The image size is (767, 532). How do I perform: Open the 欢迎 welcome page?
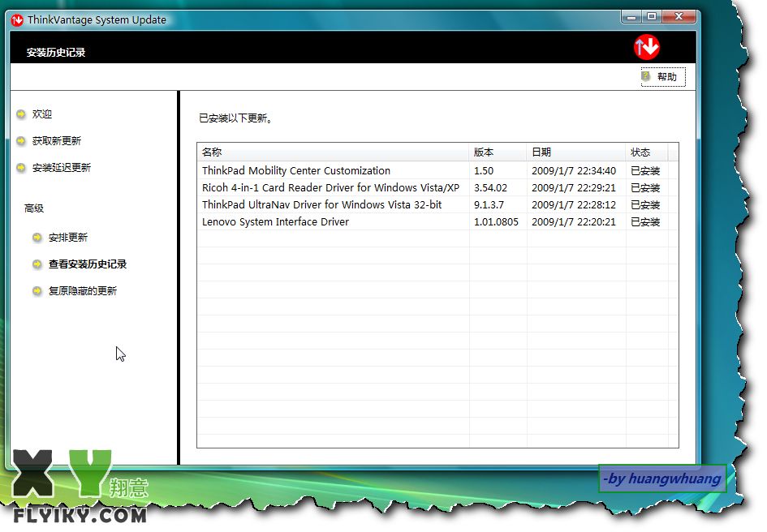pyautogui.click(x=42, y=114)
